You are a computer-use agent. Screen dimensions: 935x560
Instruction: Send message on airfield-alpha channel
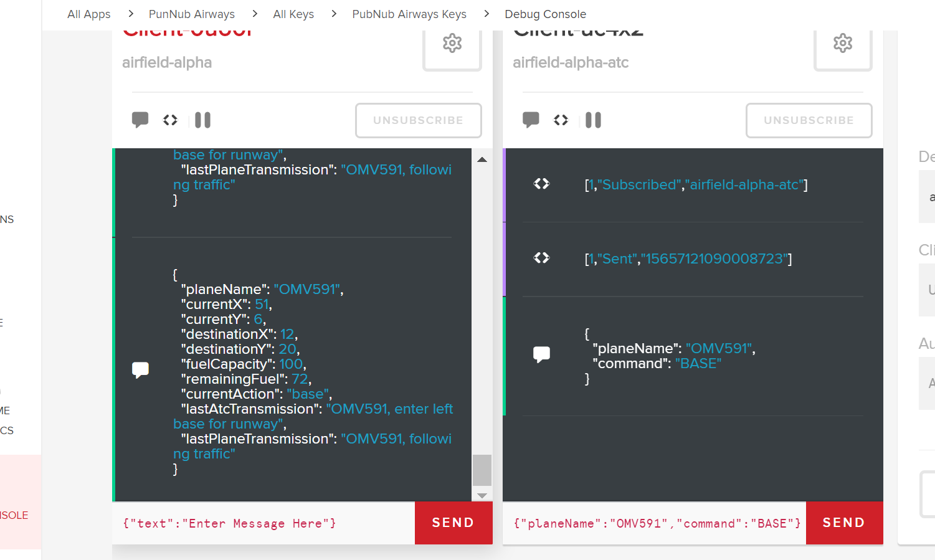453,523
